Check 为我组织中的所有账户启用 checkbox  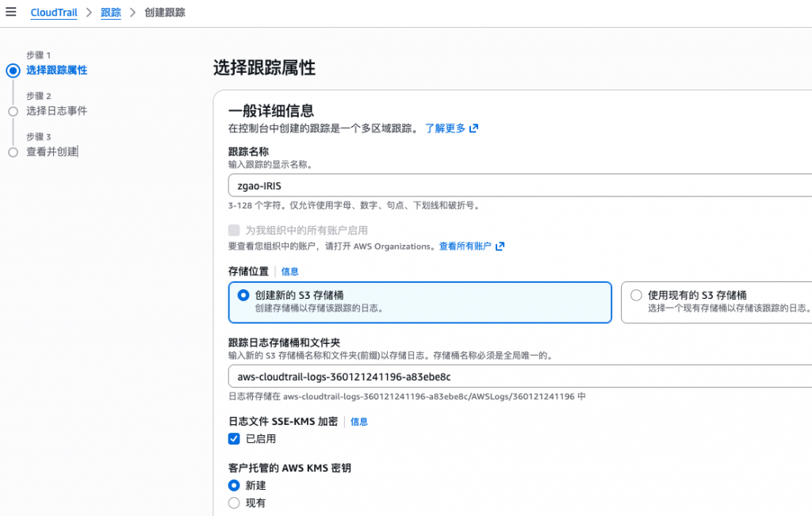point(234,230)
